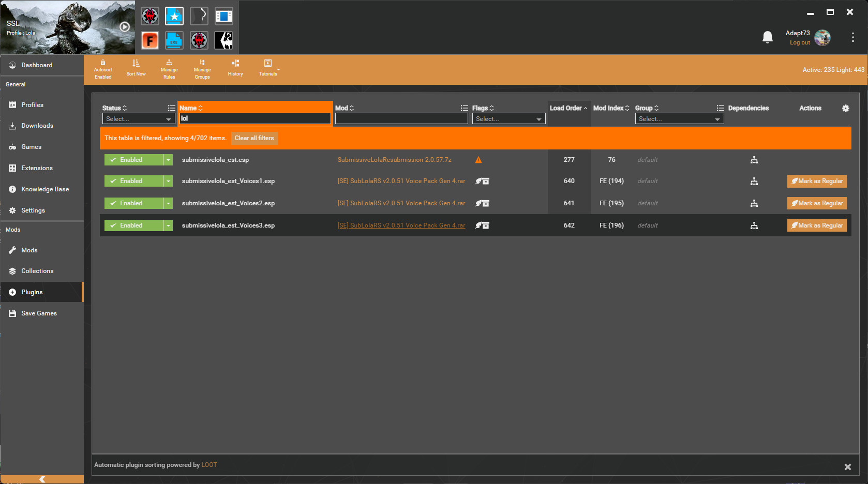The width and height of the screenshot is (868, 484).
Task: Open the three-dot global menu
Action: 853,37
